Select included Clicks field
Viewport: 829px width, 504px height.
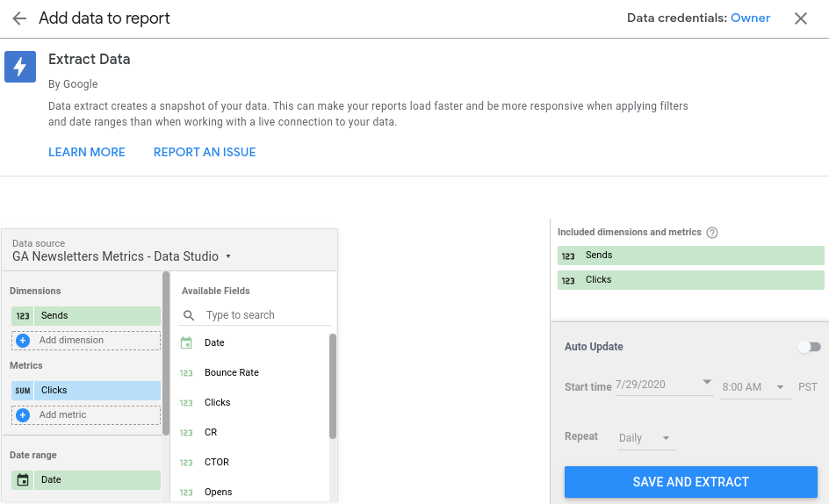coord(690,280)
